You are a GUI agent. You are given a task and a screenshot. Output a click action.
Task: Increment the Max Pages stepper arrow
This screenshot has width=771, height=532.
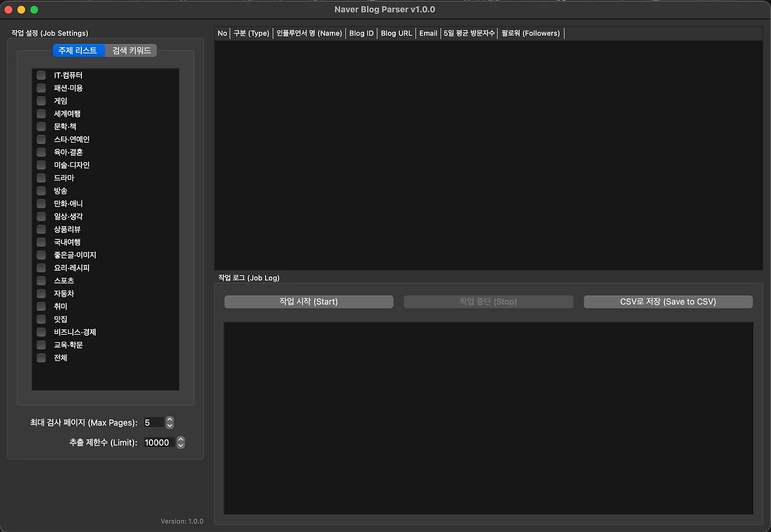(169, 419)
